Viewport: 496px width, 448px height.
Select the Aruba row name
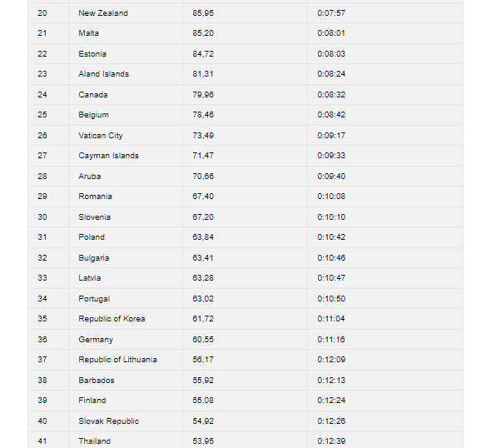click(90, 177)
